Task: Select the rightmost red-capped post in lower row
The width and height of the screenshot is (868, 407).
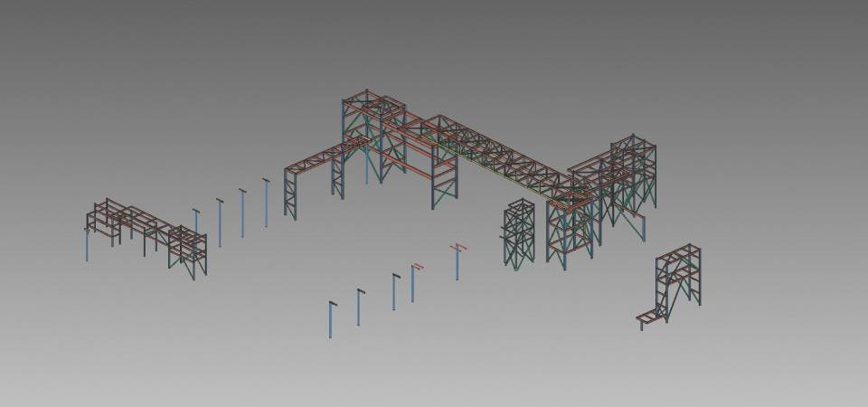Action: [x=458, y=262]
